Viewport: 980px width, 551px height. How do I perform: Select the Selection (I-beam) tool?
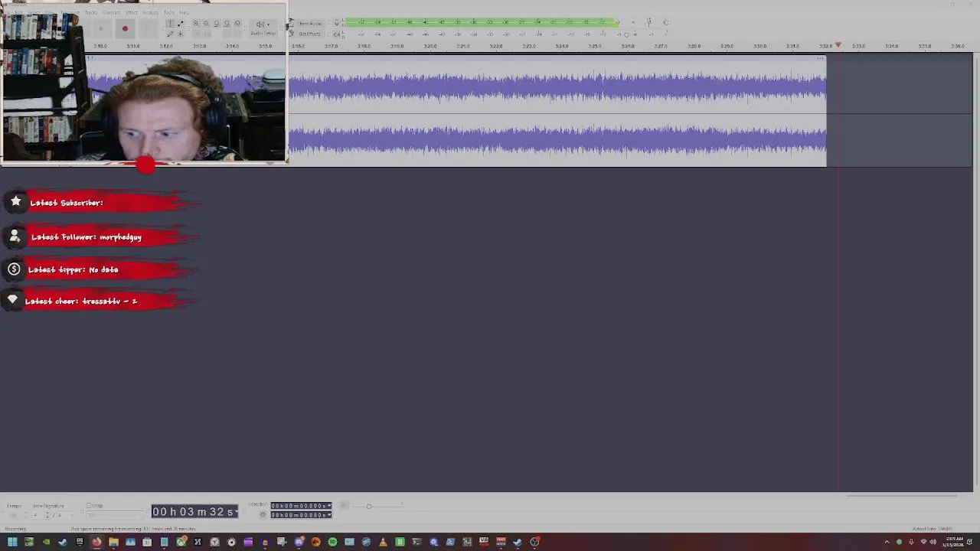[x=170, y=24]
